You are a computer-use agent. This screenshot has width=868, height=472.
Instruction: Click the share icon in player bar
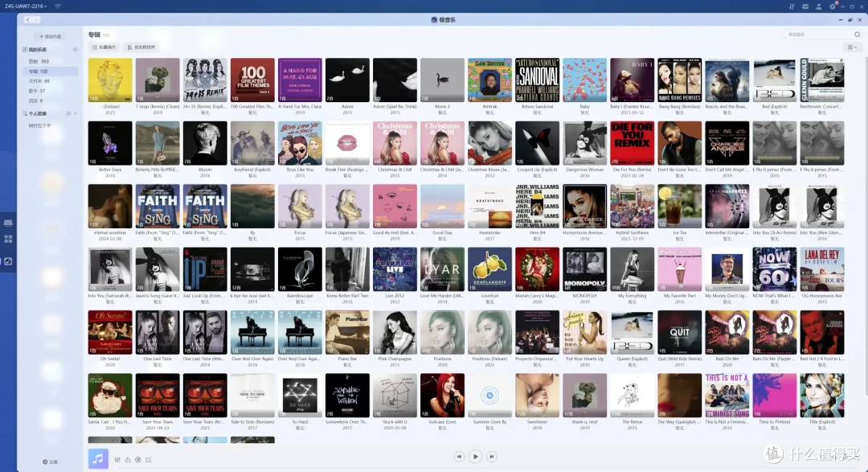128,460
